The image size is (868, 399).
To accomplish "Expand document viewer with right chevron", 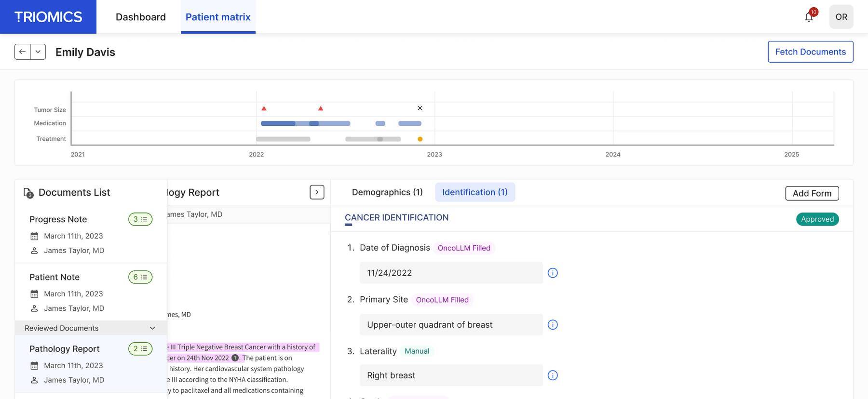I will (317, 192).
